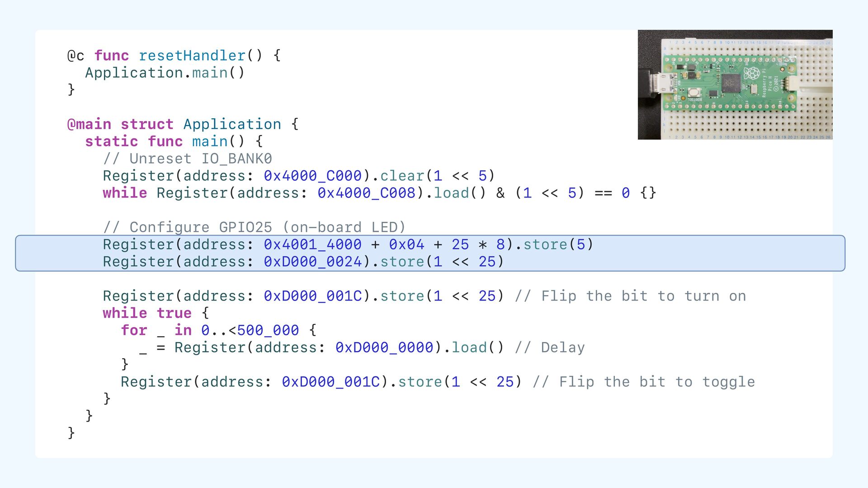Click the 0xD000_0000 address literal
868x488 pixels.
[384, 347]
